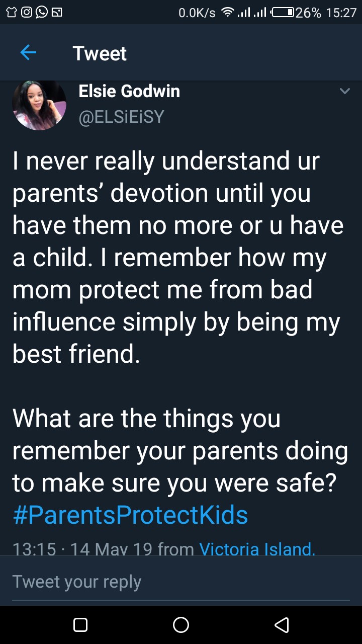This screenshot has height=644, width=362.
Task: Tap the WhatsApp notification icon
Action: point(41,13)
